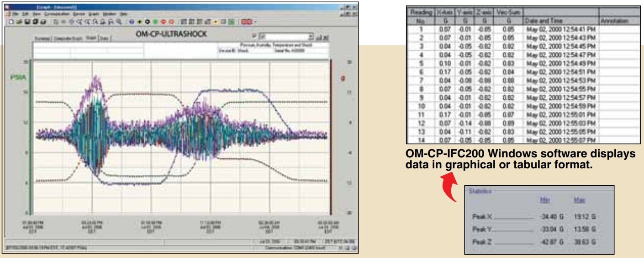Click the Date and Time column header
Screen dimensions: 644x258
pyautogui.click(x=561, y=16)
